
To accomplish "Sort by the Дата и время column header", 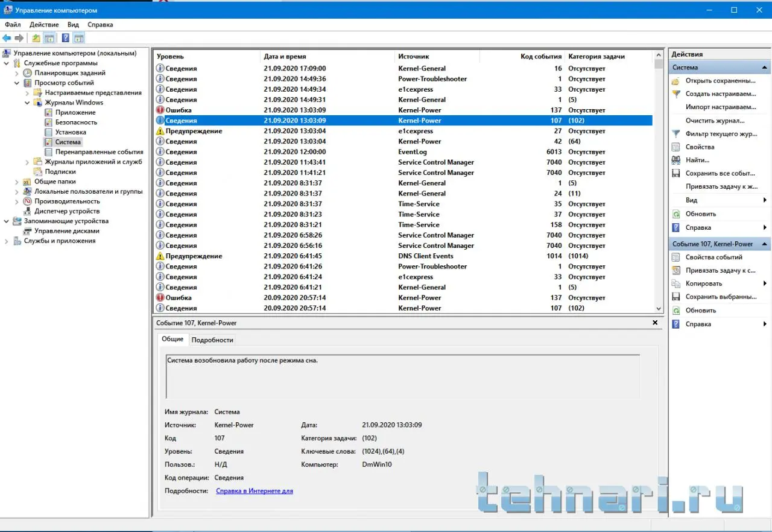I will pyautogui.click(x=327, y=56).
